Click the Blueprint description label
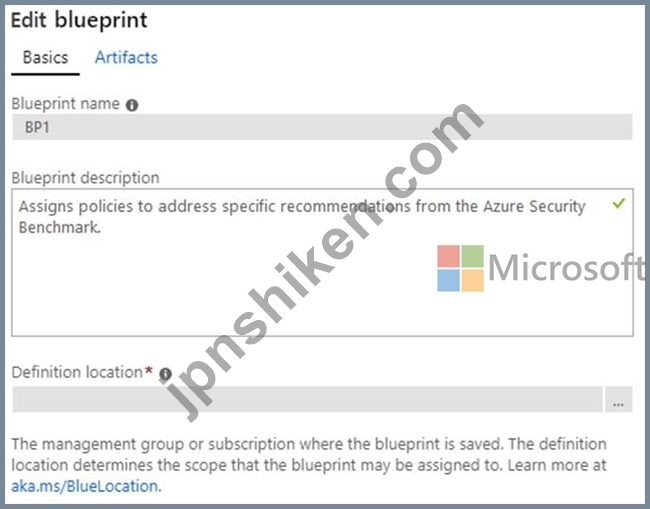Viewport: 650px width, 509px height. click(85, 178)
